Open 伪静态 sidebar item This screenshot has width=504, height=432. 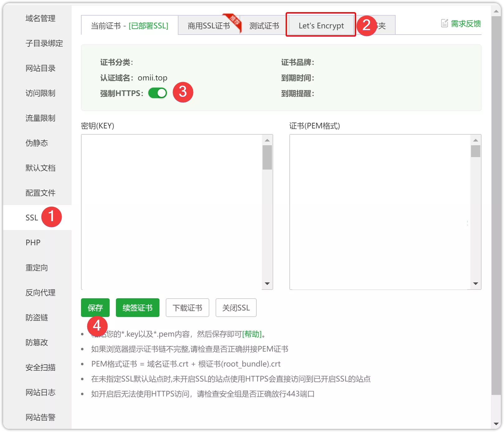37,143
